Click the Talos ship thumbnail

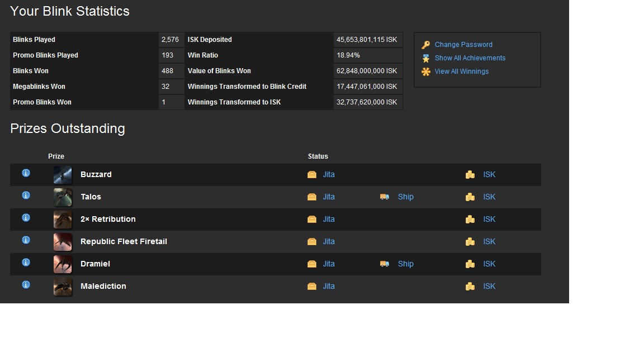pos(63,197)
